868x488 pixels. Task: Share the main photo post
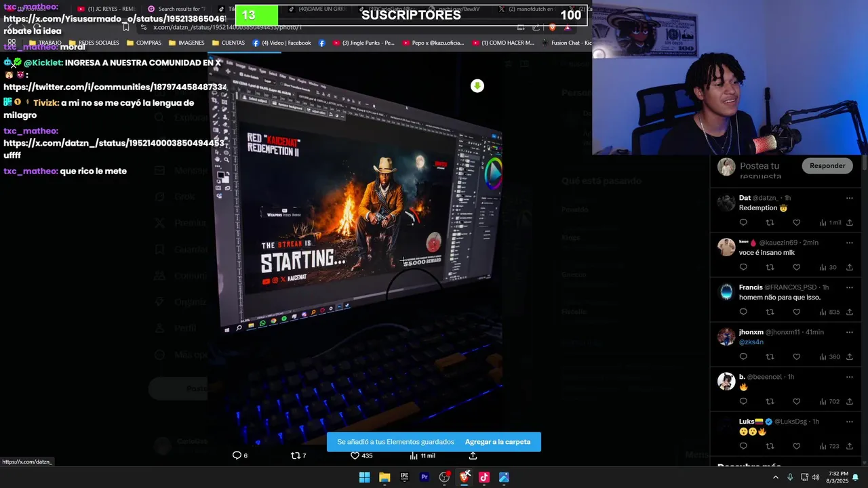pyautogui.click(x=473, y=455)
